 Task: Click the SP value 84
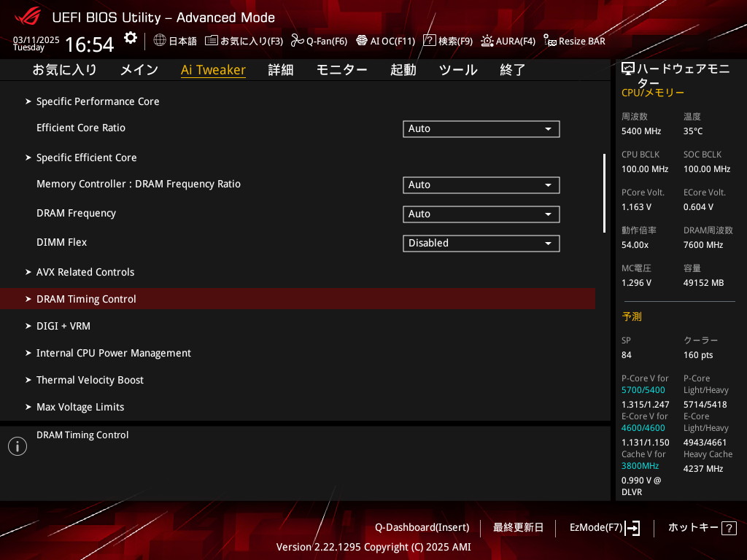click(x=627, y=355)
